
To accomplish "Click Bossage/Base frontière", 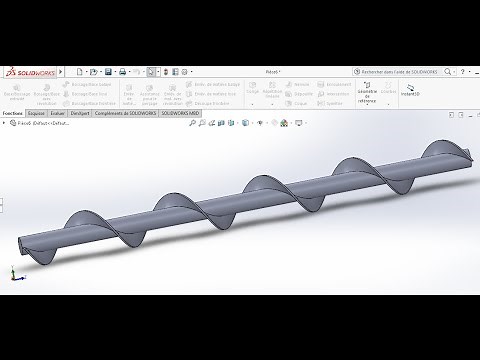I will click(89, 103).
